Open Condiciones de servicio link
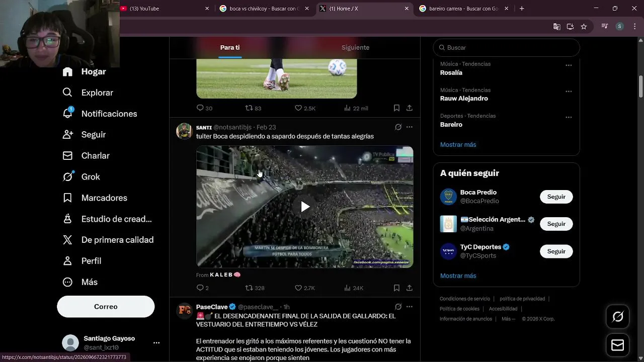 point(465,299)
